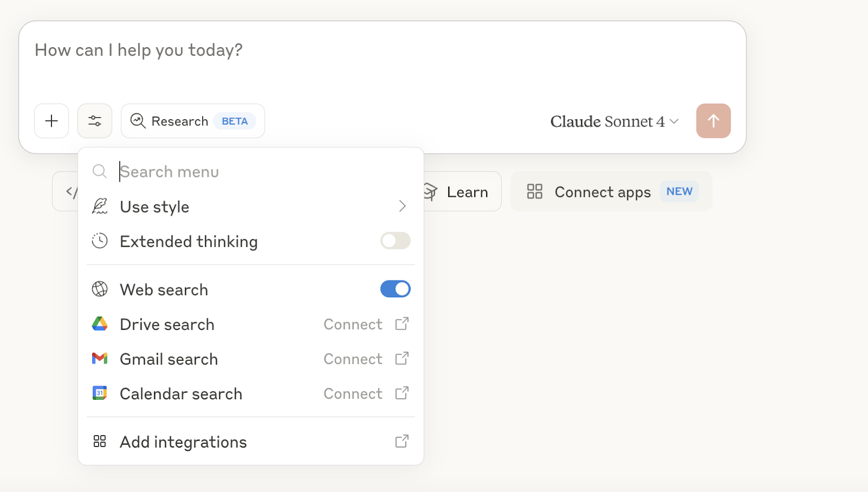Click the Research BETA button
This screenshot has width=868, height=492.
tap(193, 121)
